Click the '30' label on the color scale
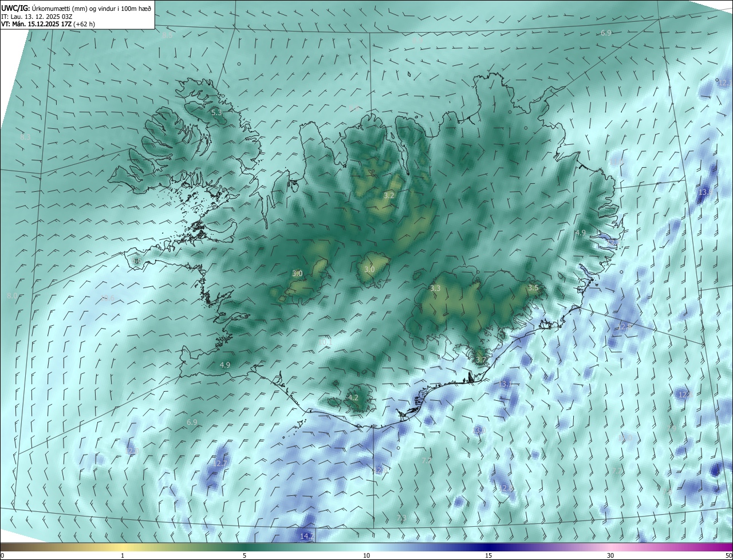Viewport: 733px width, 560px height. coord(610,555)
